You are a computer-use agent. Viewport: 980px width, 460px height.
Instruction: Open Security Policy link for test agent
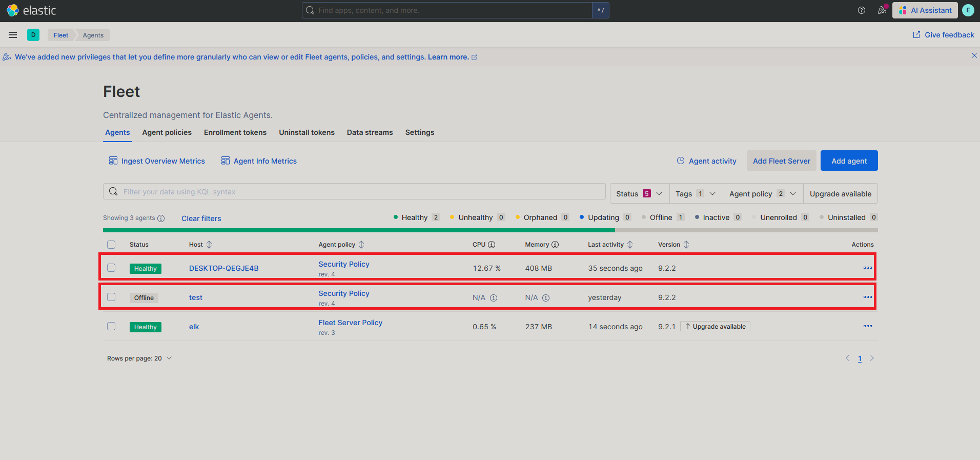coord(344,293)
